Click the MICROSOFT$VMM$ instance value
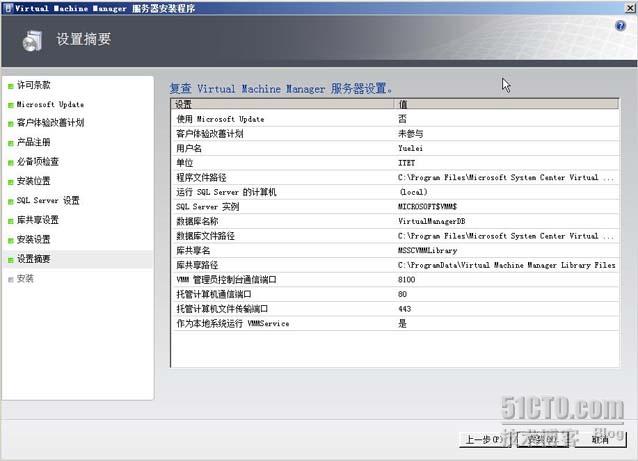Image resolution: width=638 pixels, height=461 pixels. tap(427, 207)
